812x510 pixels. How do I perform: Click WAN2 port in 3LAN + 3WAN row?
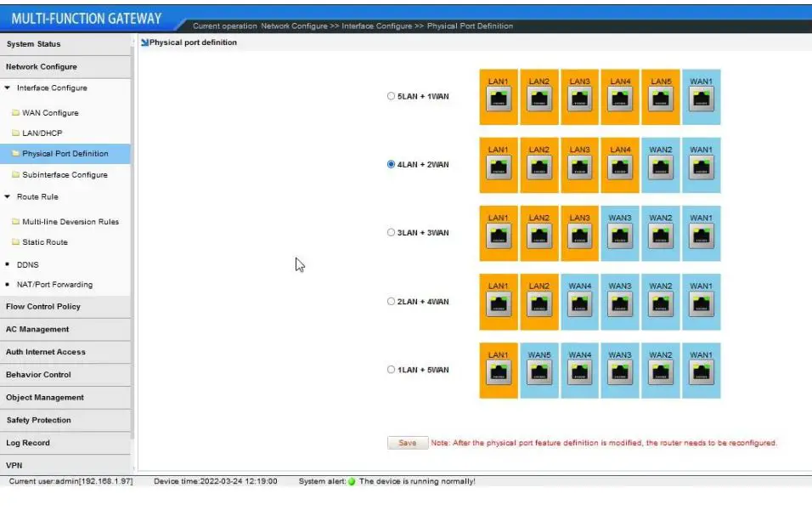click(661, 233)
